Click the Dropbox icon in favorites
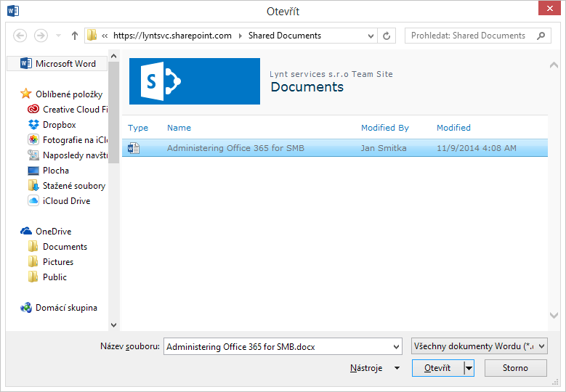This screenshot has height=392, width=566. click(33, 124)
